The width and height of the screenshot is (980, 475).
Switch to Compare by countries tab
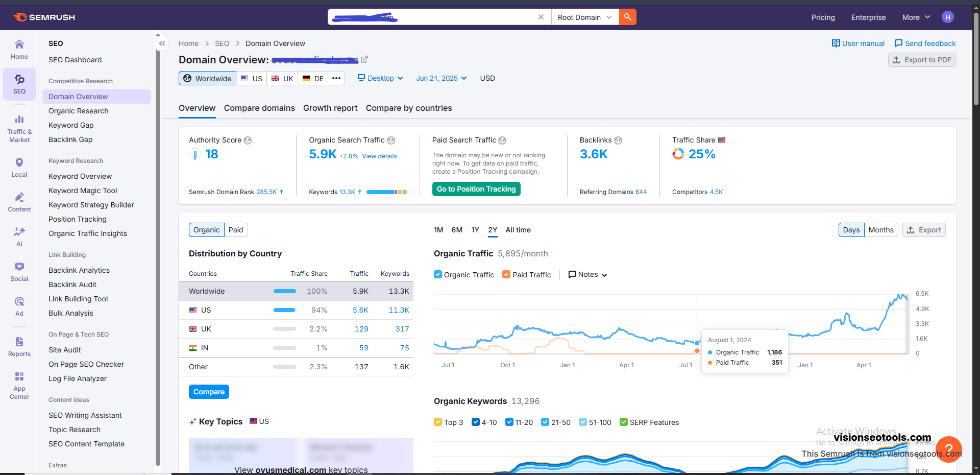click(x=409, y=108)
